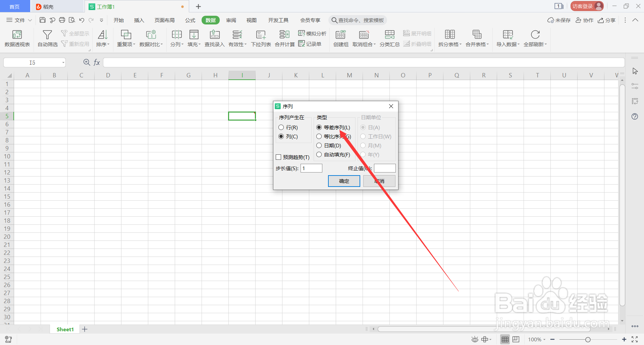Switch to normal grid view in status bar
Screen dimensions: 644x345
point(505,339)
